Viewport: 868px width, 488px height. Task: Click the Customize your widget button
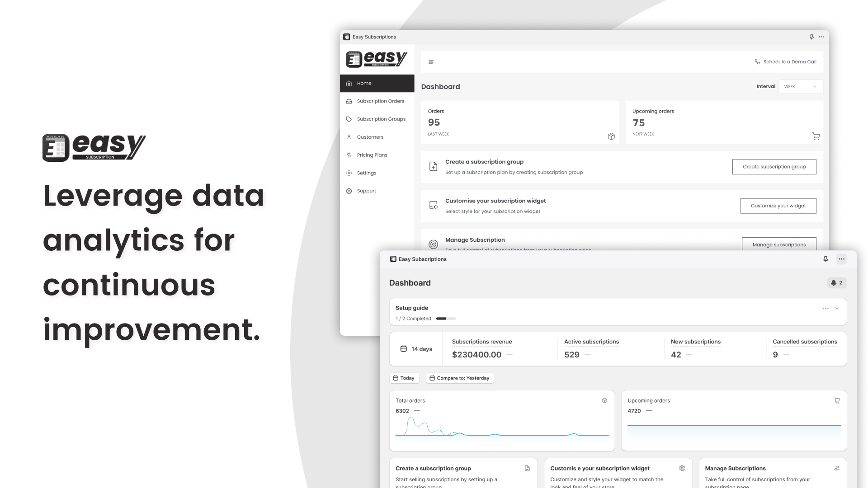pyautogui.click(x=778, y=206)
